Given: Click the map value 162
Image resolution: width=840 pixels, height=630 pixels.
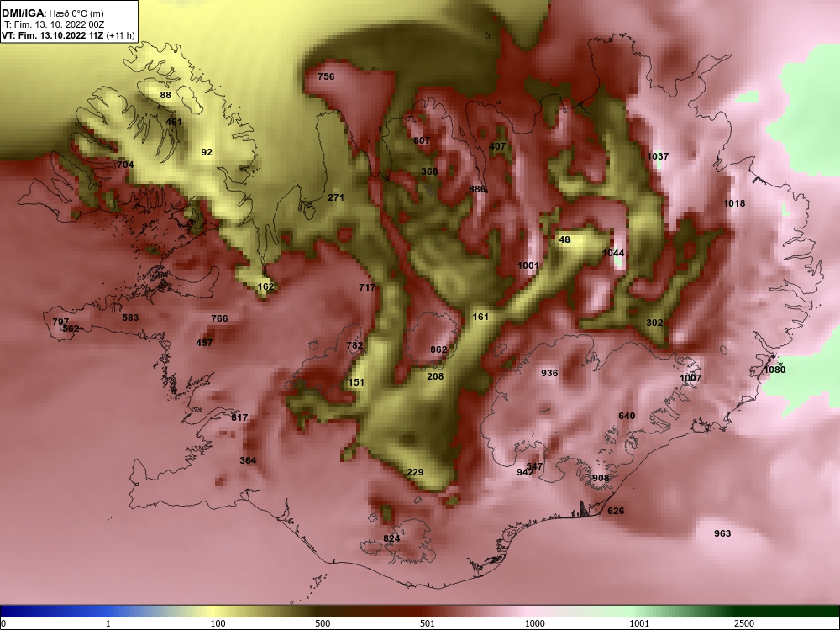Looking at the screenshot, I should [x=265, y=286].
